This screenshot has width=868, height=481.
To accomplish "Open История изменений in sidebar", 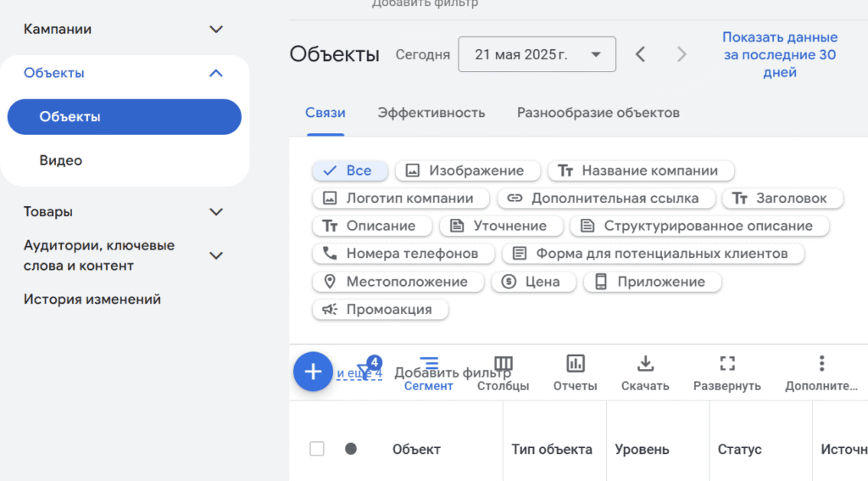I will [92, 299].
